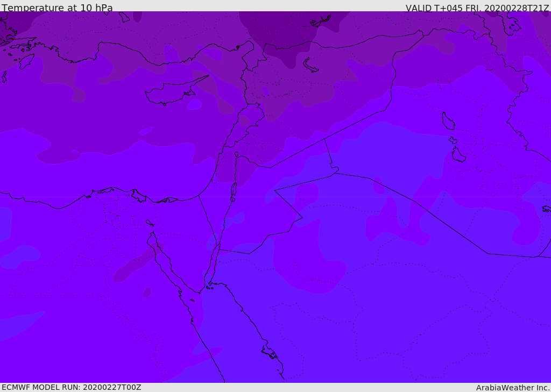Viewport: 551px width, 392px height.
Task: Click the "Temperature at 10 hPa" title
Action: point(57,8)
